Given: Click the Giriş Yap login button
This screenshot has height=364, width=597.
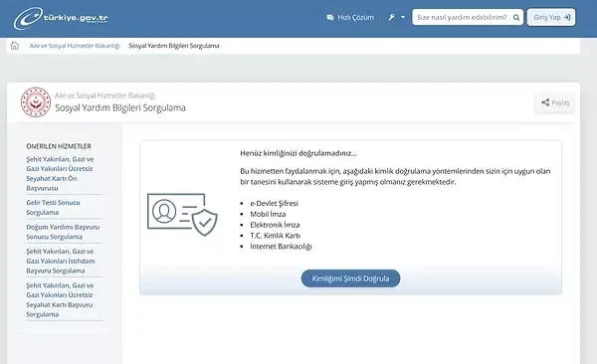Looking at the screenshot, I should [x=551, y=17].
